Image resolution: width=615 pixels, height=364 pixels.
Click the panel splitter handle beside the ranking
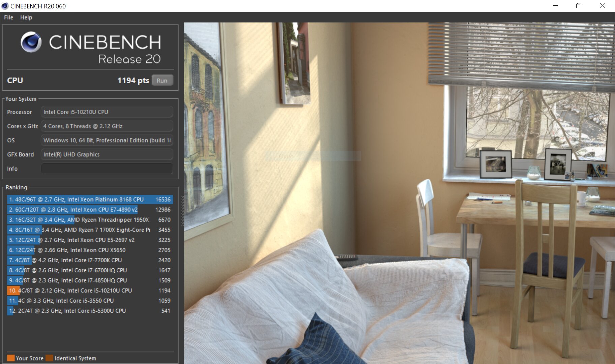coord(182,211)
